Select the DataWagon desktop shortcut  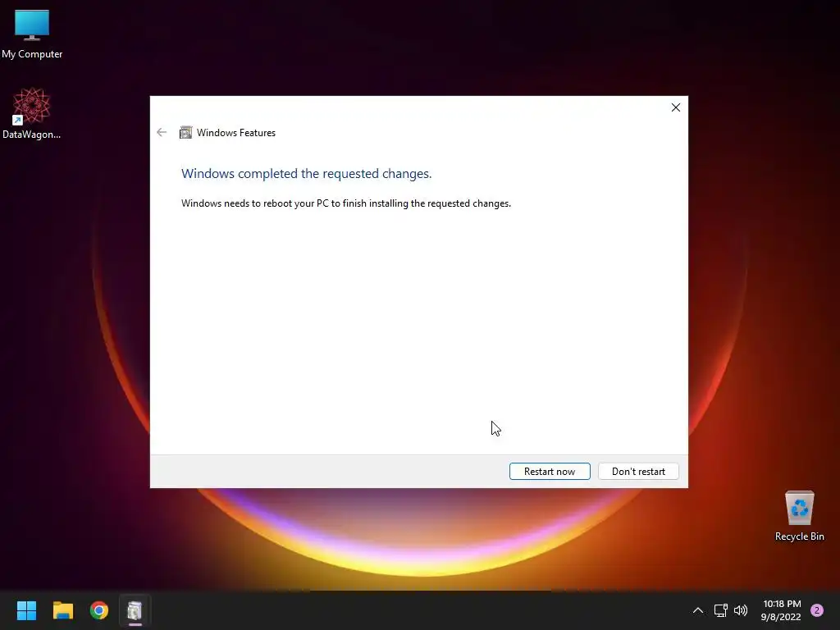(x=32, y=113)
